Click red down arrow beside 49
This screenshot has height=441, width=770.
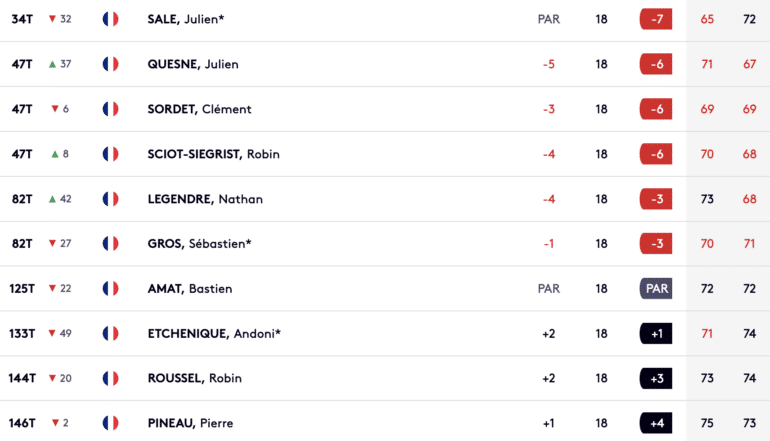[52, 333]
